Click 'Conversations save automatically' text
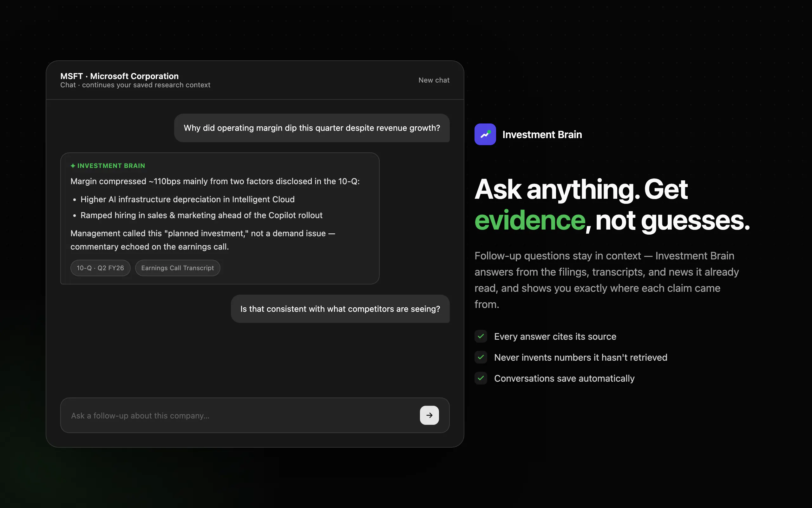Image resolution: width=812 pixels, height=508 pixels. click(x=564, y=379)
